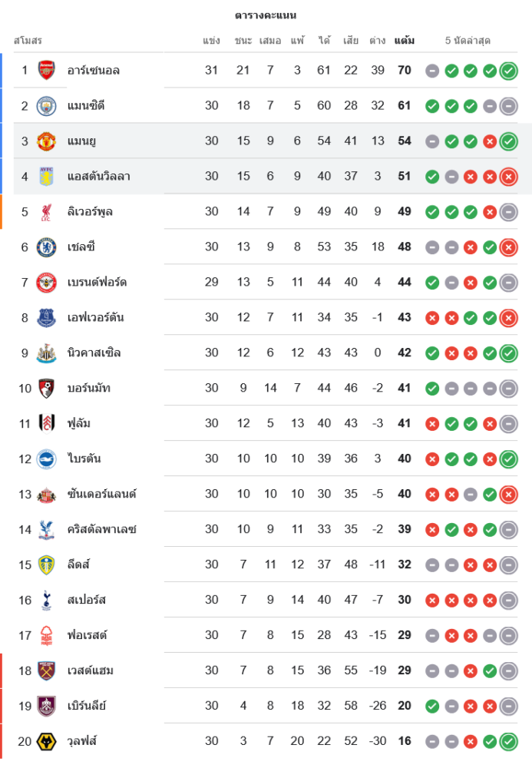Click the Manchester City crest icon

47,106
